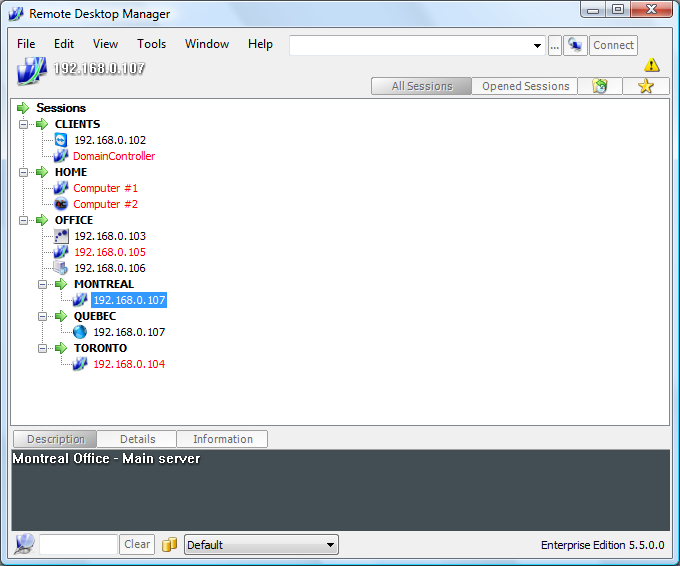The height and width of the screenshot is (566, 680).
Task: Select the 192.168.0.103 session
Action: coord(110,236)
